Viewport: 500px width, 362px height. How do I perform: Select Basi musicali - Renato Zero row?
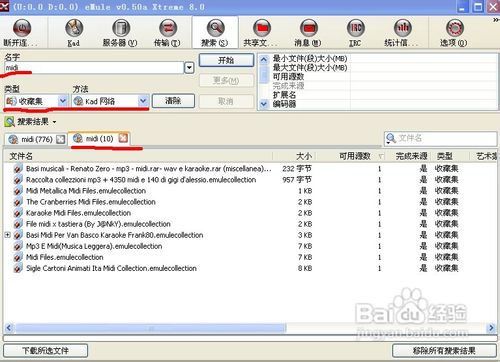[250, 169]
